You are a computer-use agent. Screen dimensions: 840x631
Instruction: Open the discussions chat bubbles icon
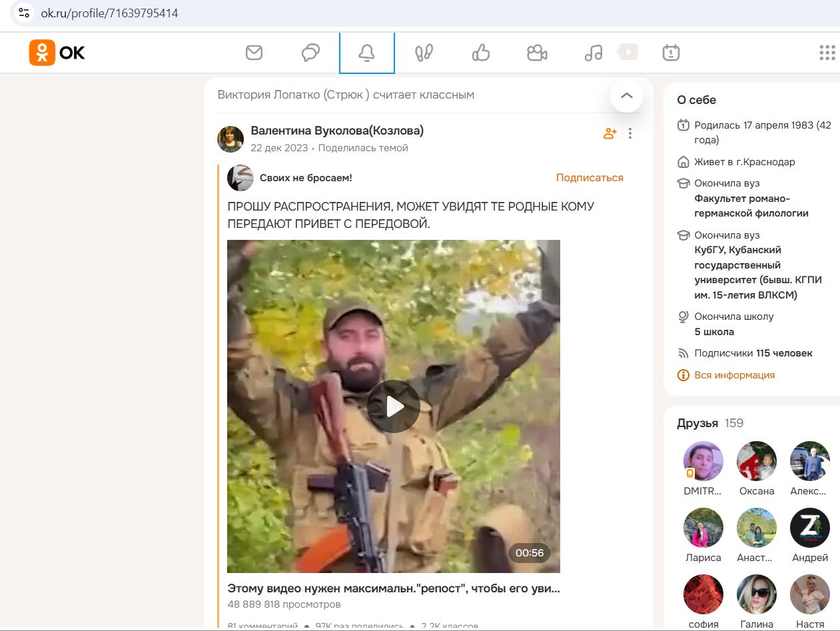pyautogui.click(x=310, y=53)
